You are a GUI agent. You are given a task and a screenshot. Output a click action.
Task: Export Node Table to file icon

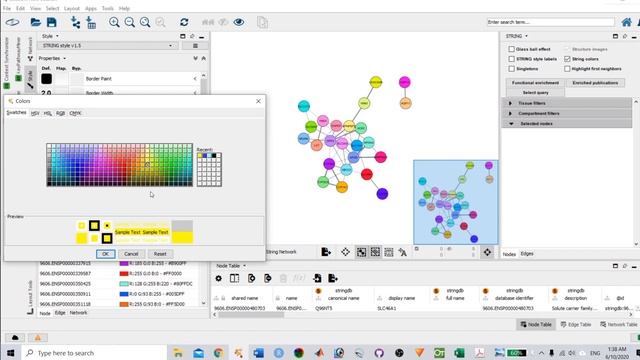pos(333,278)
